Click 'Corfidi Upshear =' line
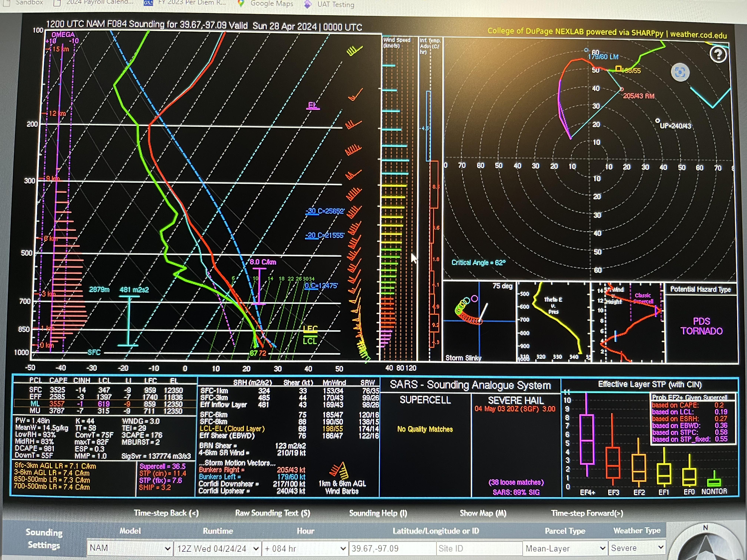747x560 pixels. click(252, 491)
